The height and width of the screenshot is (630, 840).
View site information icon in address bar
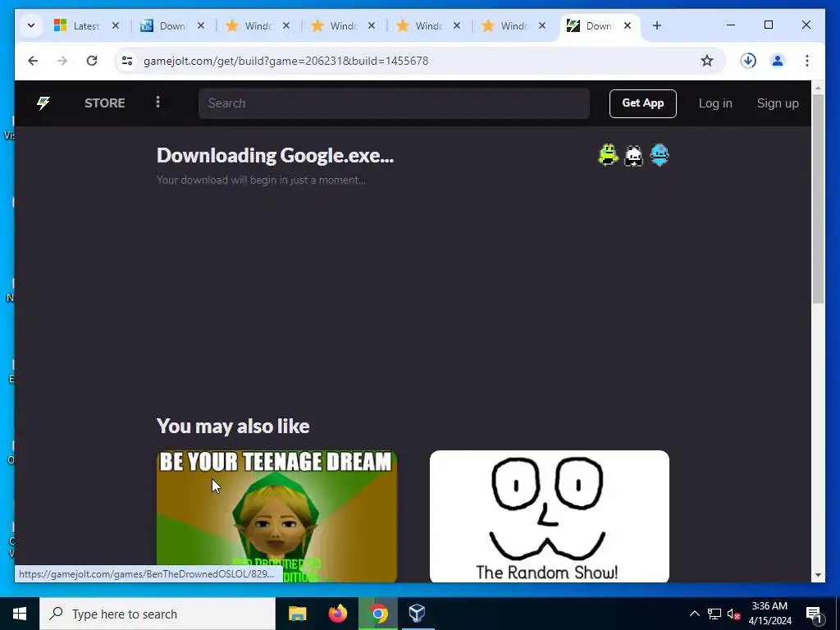pos(127,61)
